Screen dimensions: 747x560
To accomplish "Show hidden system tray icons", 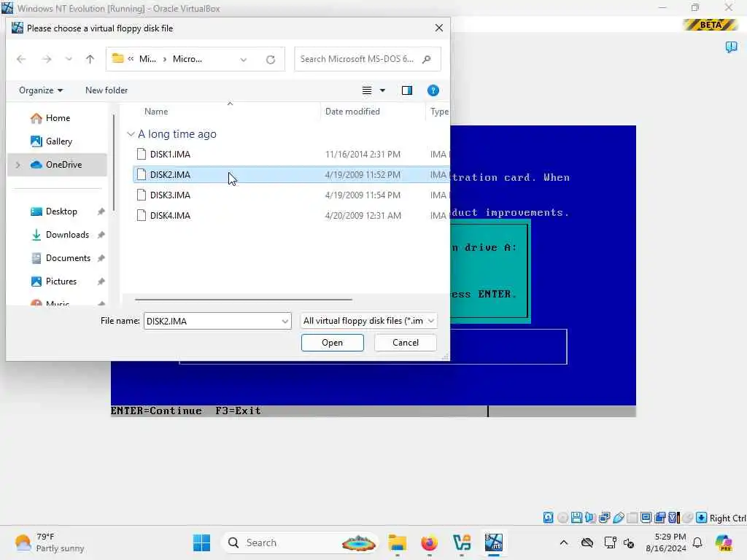I will pyautogui.click(x=564, y=542).
